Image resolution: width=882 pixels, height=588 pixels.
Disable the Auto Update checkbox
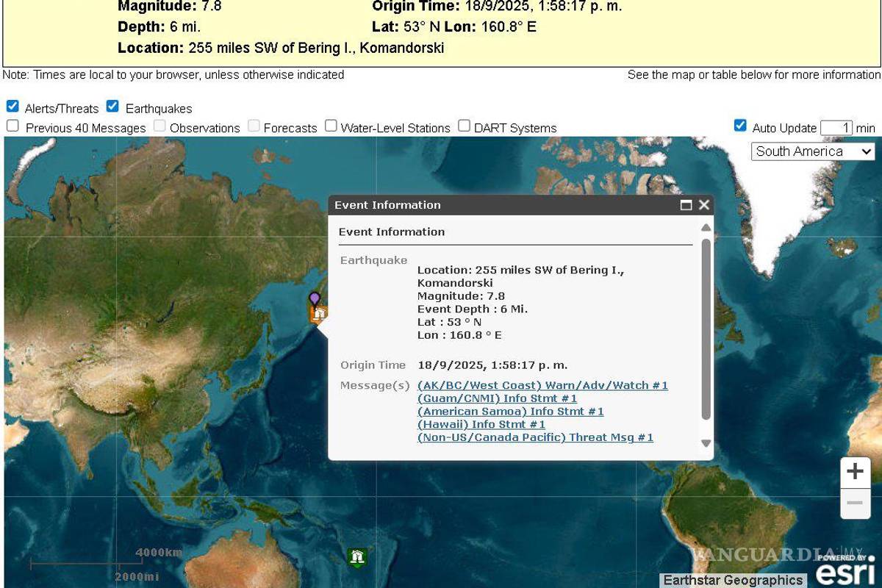pyautogui.click(x=739, y=126)
